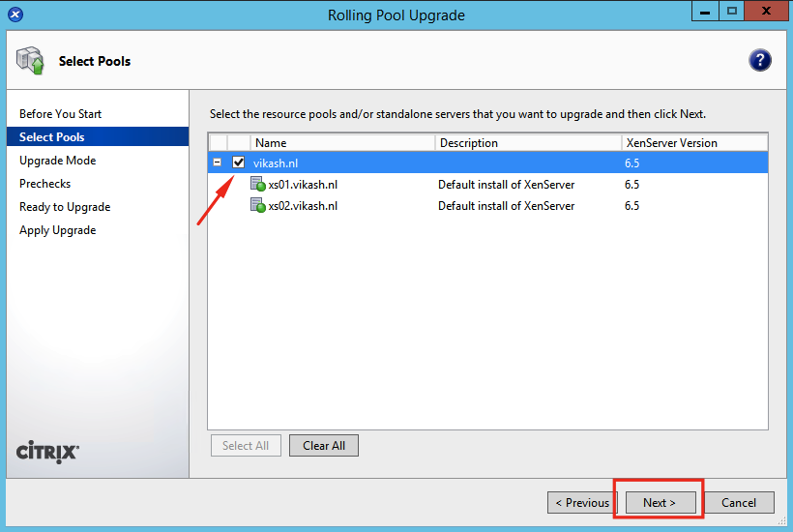Click the Previous button
This screenshot has height=532, width=793.
[x=581, y=503]
